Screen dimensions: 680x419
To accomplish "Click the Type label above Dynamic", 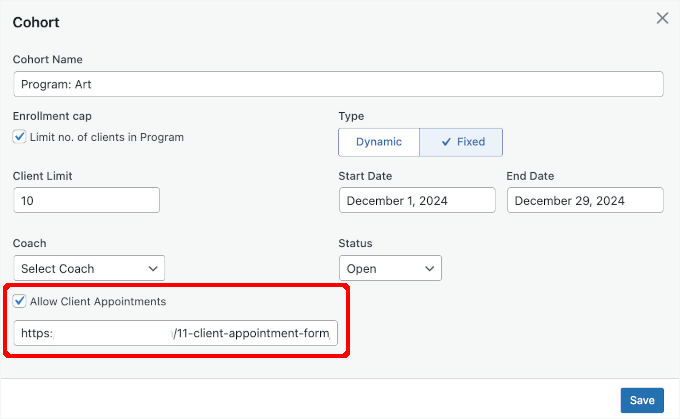I will click(352, 117).
